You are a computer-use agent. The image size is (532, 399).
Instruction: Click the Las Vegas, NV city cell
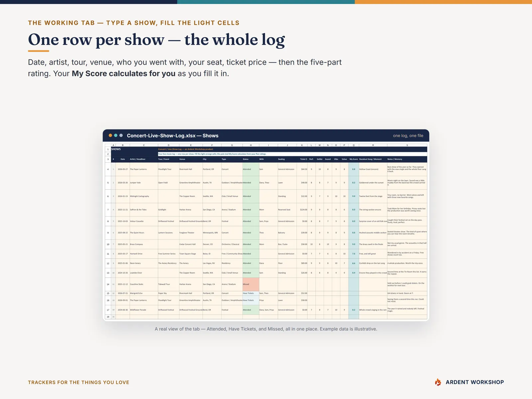pos(212,263)
